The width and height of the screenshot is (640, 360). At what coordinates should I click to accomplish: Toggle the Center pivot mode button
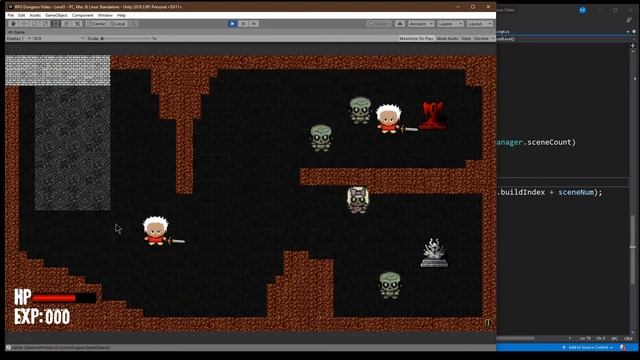[x=97, y=24]
